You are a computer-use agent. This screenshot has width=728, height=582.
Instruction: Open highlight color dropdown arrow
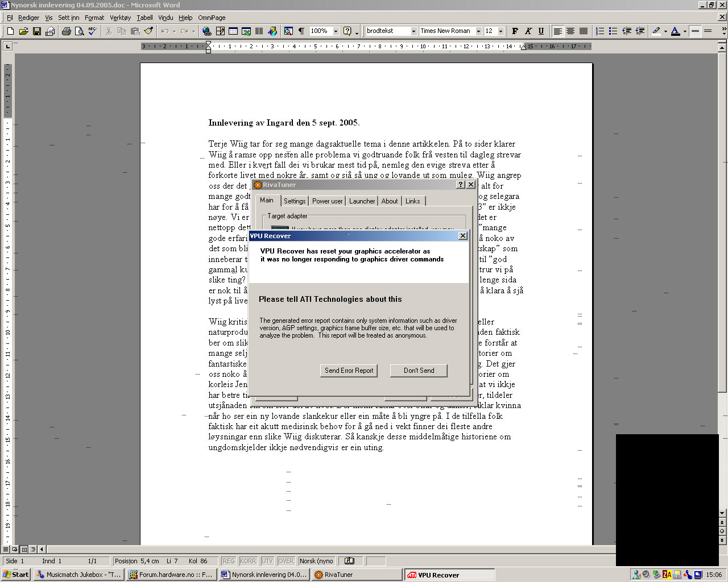(665, 31)
